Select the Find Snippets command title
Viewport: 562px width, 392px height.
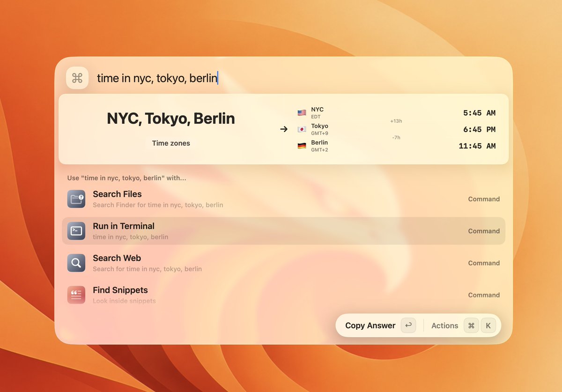click(x=120, y=290)
